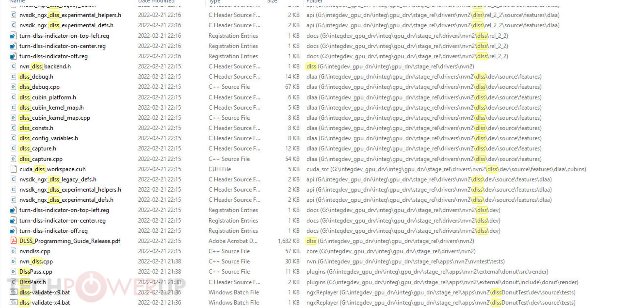The height and width of the screenshot is (308, 644).
Task: Click the 30 KB size of nvn_dlss.cpp
Action: 292,261
